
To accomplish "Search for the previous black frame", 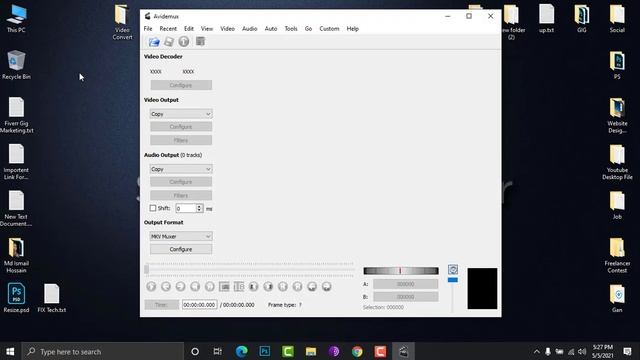I will click(253, 287).
